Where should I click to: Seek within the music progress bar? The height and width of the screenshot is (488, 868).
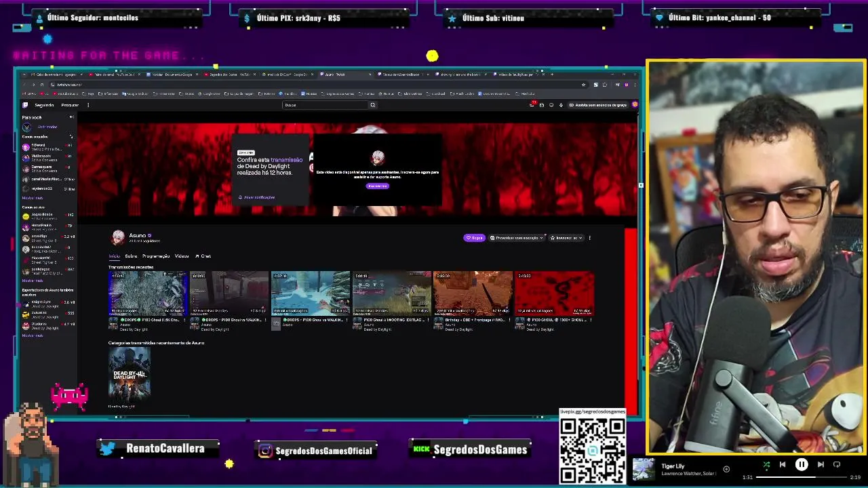point(801,477)
